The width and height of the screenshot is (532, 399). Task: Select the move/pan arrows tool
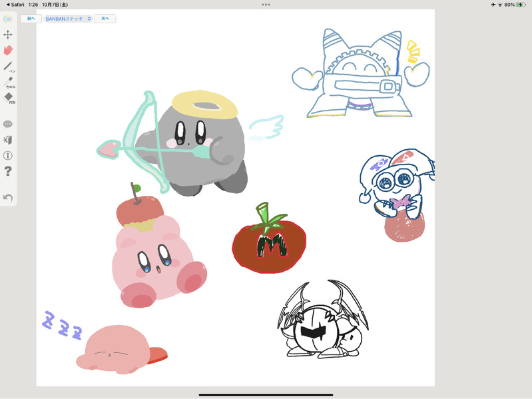8,35
